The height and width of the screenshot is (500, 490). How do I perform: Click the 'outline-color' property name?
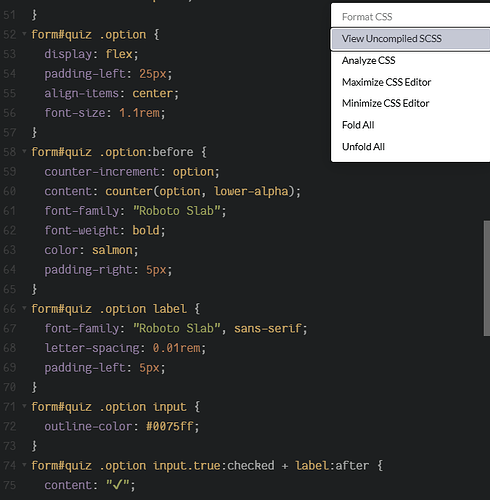point(88,426)
